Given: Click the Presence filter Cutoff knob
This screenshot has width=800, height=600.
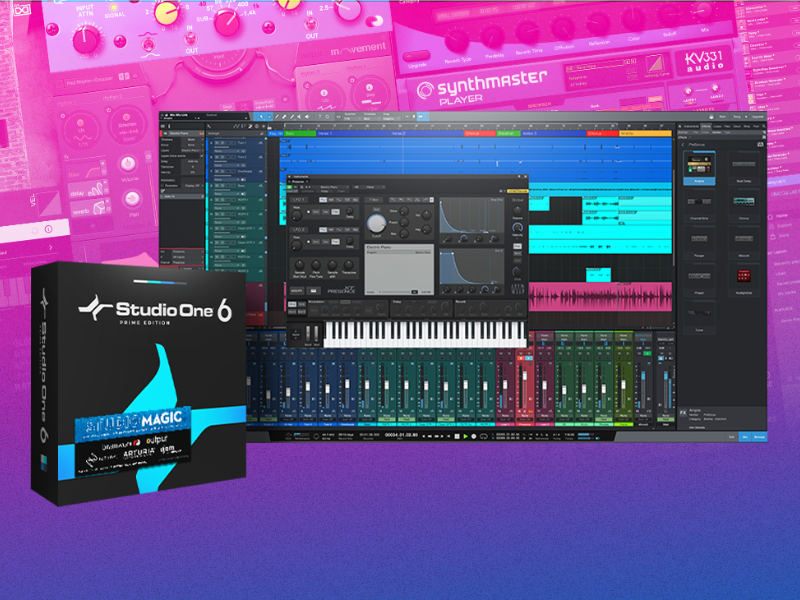Looking at the screenshot, I should pos(377,223).
